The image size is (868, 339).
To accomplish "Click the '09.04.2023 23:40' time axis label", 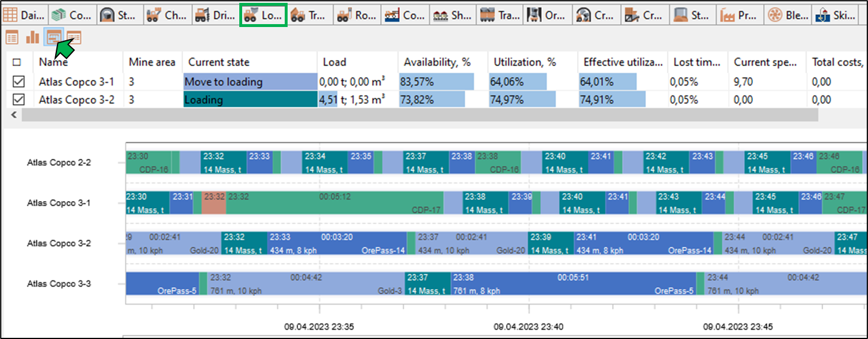I will pyautogui.click(x=529, y=326).
